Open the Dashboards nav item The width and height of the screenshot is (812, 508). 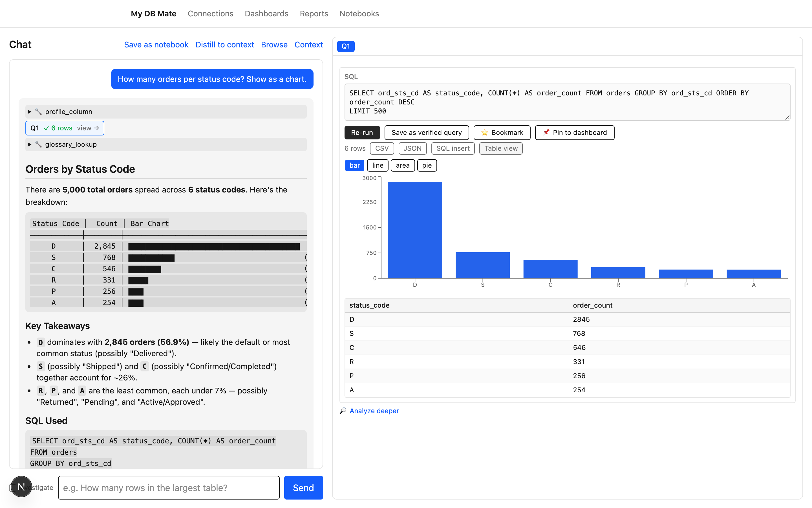tap(266, 14)
